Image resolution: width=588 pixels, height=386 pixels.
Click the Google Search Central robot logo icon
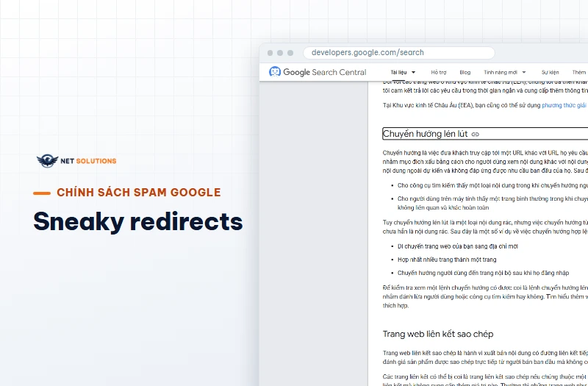pyautogui.click(x=274, y=71)
